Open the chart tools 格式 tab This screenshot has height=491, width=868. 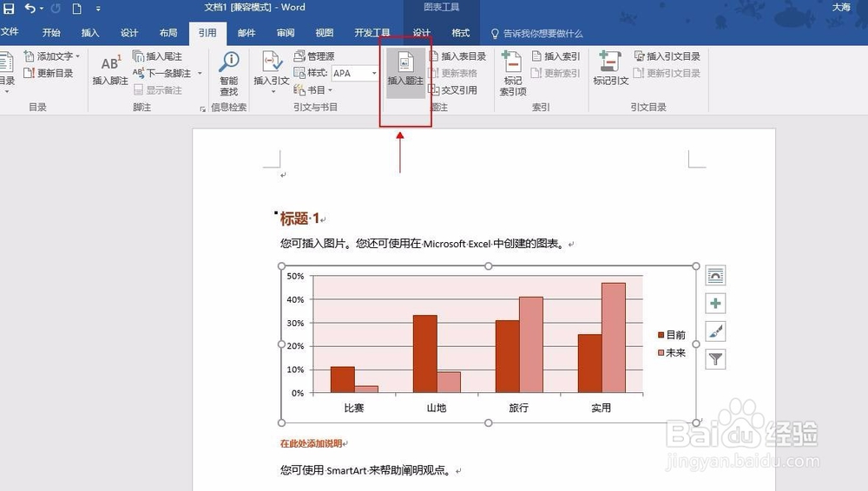(x=461, y=33)
